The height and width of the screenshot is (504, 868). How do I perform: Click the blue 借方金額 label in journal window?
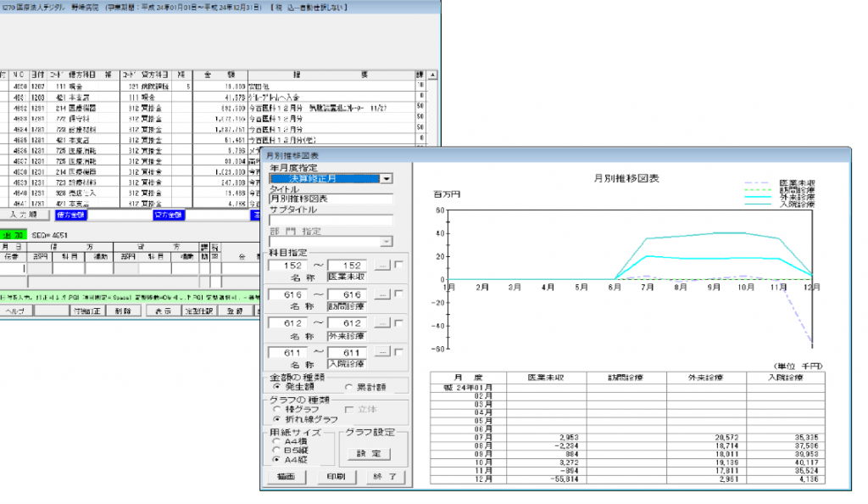(71, 215)
